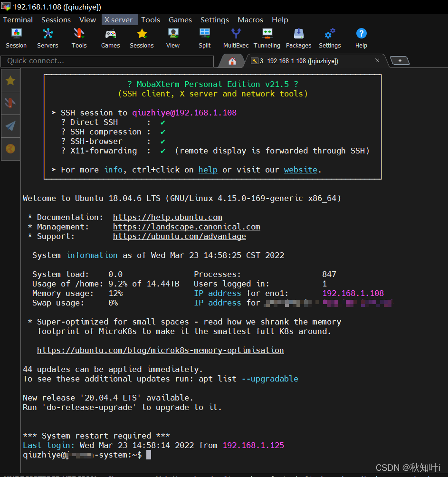Click the 192.168.1.125 last login address
This screenshot has height=477, width=448.
pyautogui.click(x=253, y=445)
